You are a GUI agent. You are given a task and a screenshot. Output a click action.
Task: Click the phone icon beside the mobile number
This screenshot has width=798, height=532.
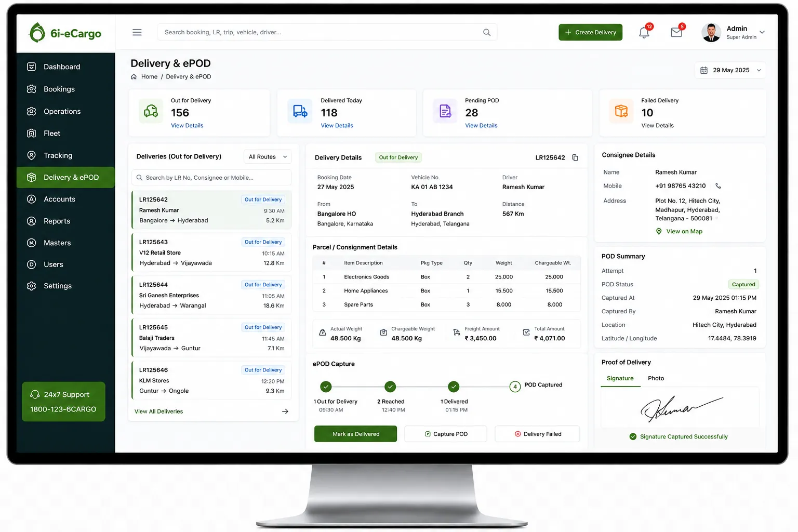click(719, 186)
